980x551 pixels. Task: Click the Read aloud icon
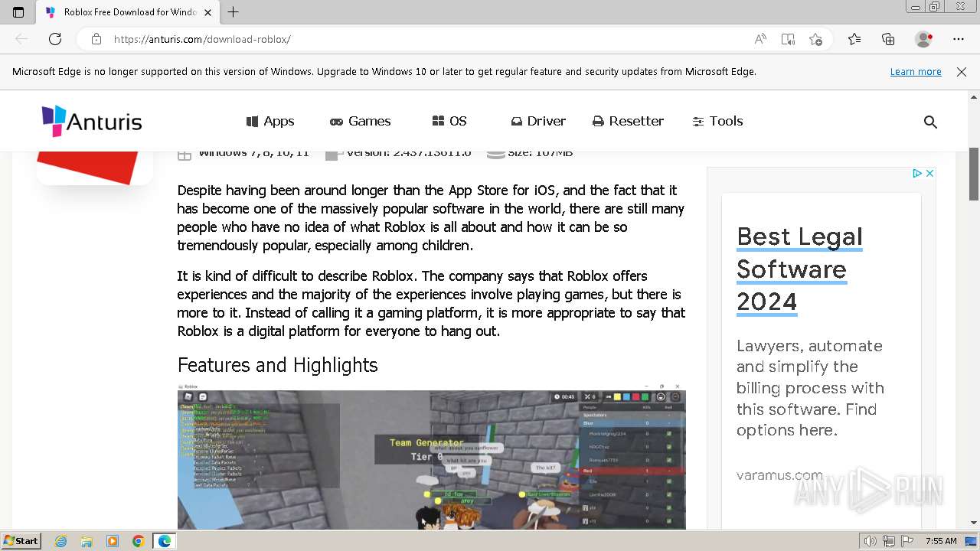pos(760,39)
